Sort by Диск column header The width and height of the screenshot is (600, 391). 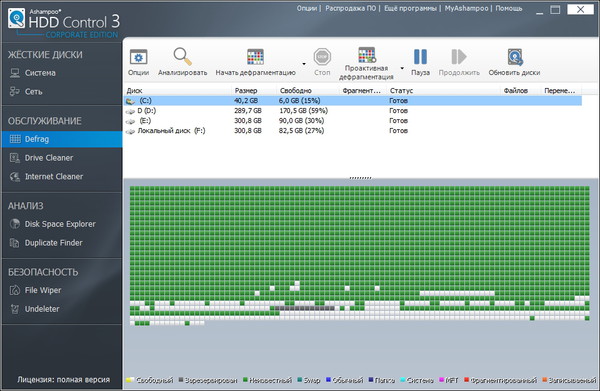tap(178, 91)
